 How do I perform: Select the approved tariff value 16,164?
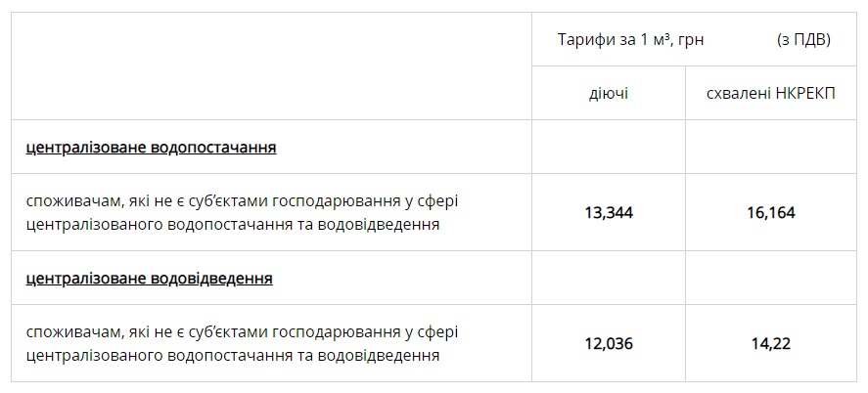click(770, 212)
